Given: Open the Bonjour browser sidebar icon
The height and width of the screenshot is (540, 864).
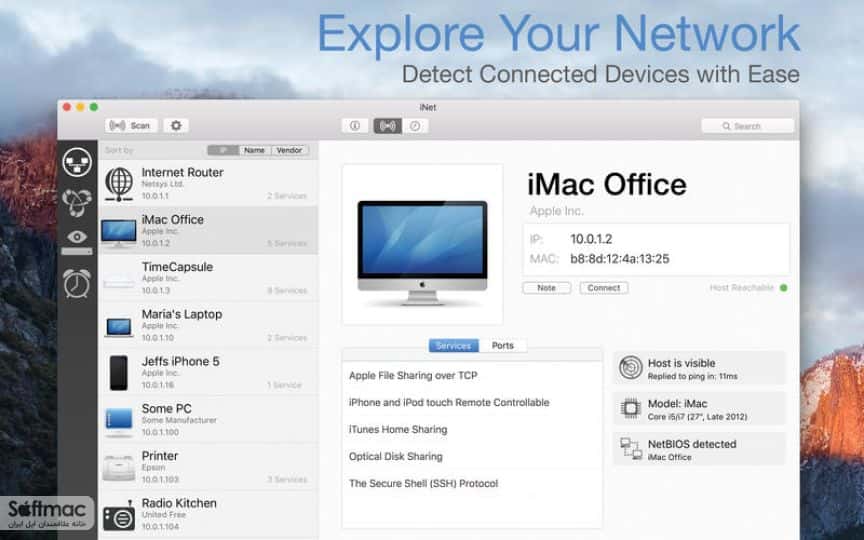Looking at the screenshot, I should pos(77,202).
